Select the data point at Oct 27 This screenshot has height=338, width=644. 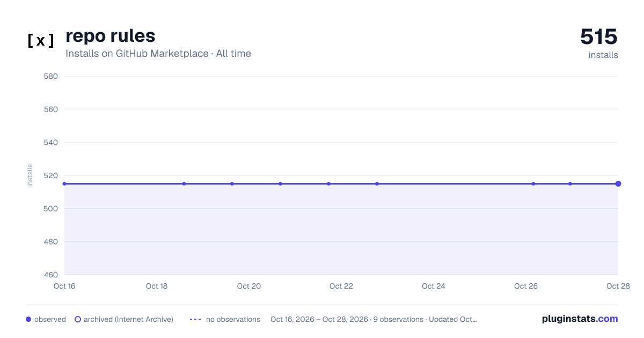coord(570,183)
